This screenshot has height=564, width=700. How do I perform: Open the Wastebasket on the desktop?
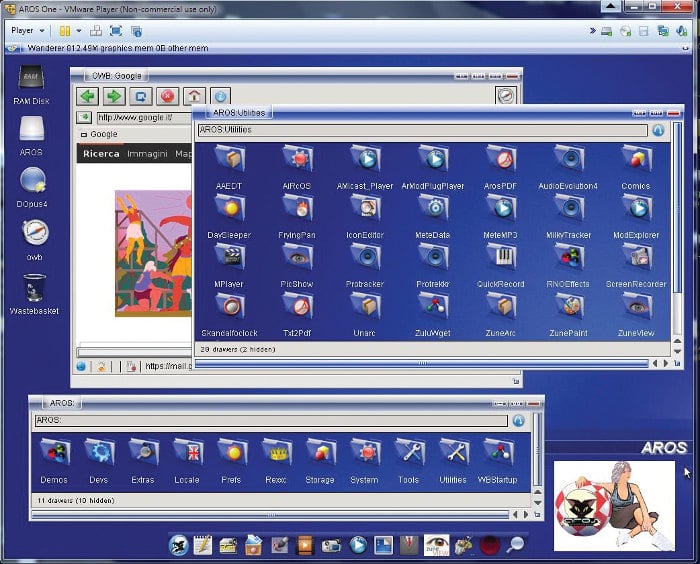click(34, 287)
